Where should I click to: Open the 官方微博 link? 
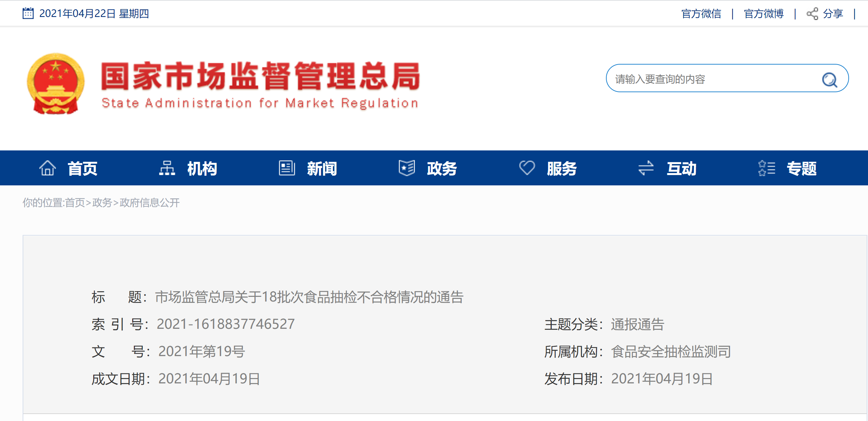pos(764,14)
